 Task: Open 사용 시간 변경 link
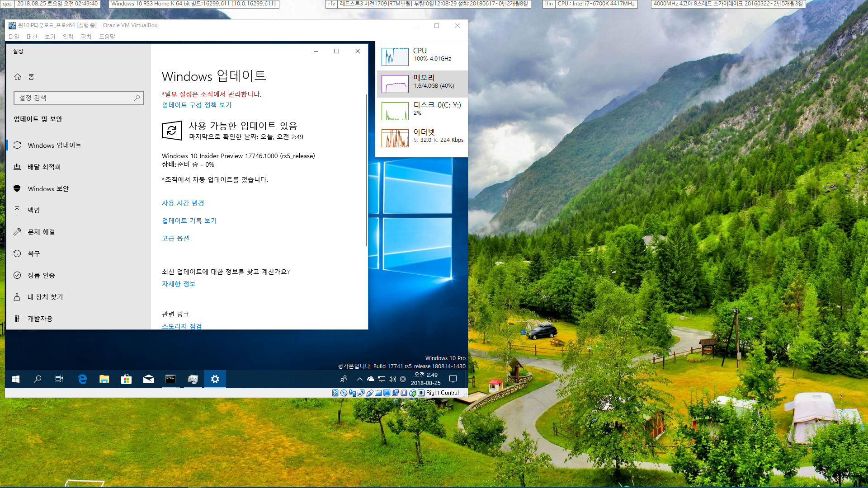[183, 203]
